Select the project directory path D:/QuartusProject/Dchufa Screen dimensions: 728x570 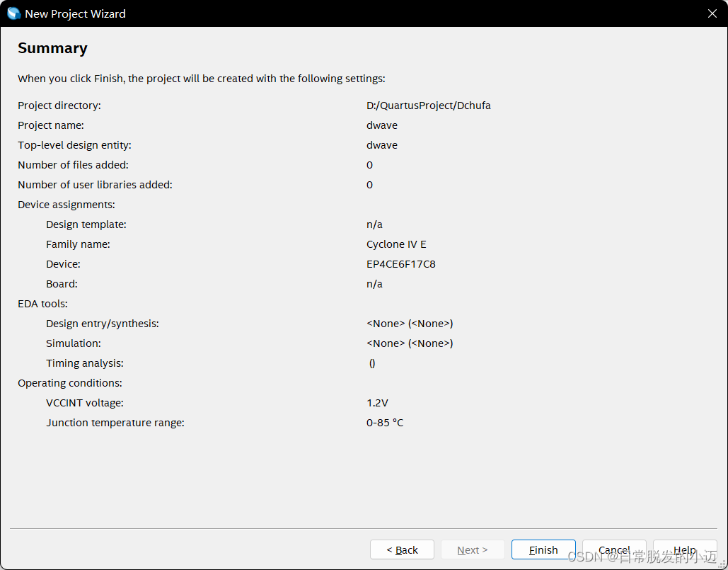428,106
